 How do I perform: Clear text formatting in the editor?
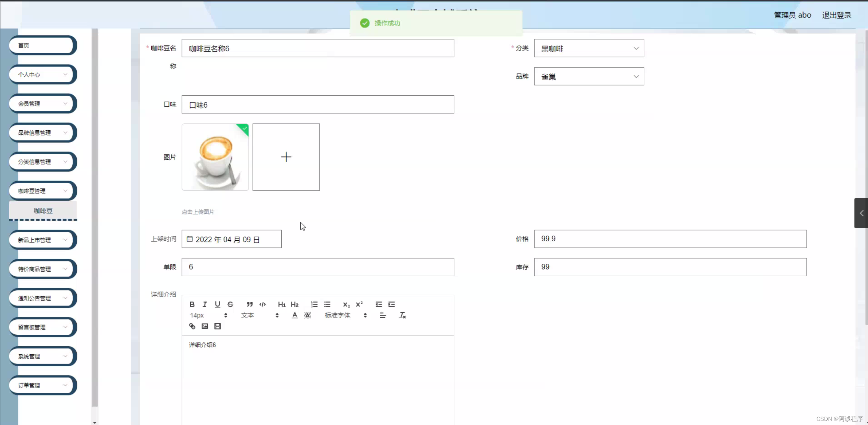pos(402,315)
